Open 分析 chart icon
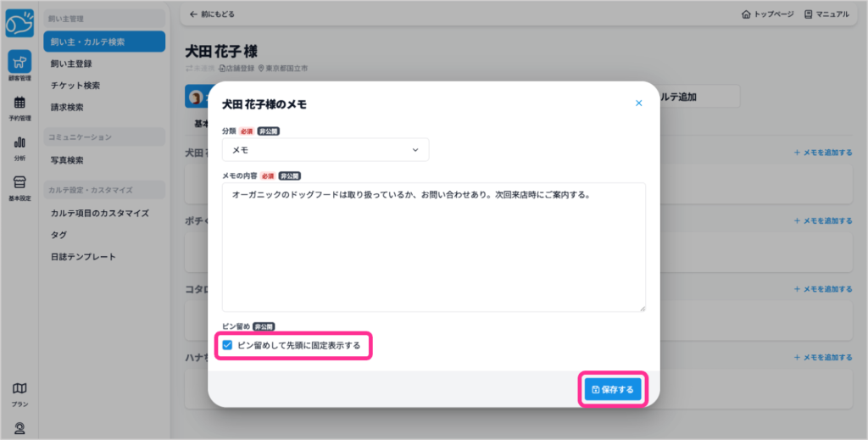The height and width of the screenshot is (440, 868). point(19,146)
